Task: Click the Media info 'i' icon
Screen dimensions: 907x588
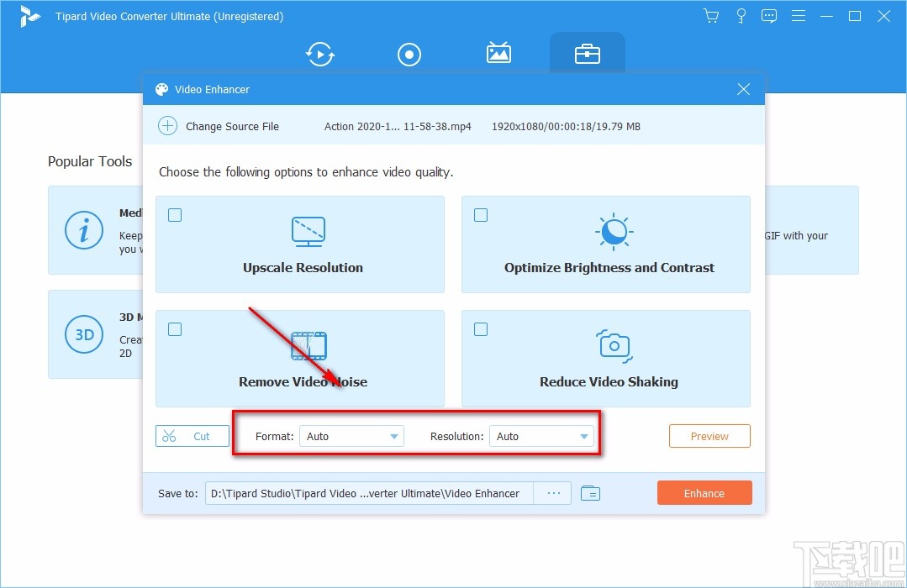Action: (x=84, y=229)
